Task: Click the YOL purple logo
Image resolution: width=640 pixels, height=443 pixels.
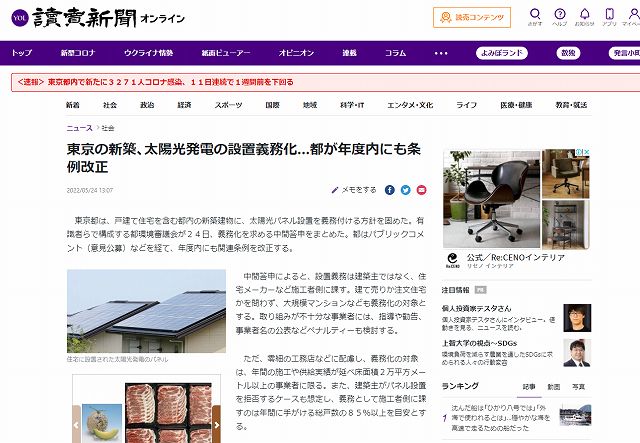Action: pyautogui.click(x=20, y=18)
